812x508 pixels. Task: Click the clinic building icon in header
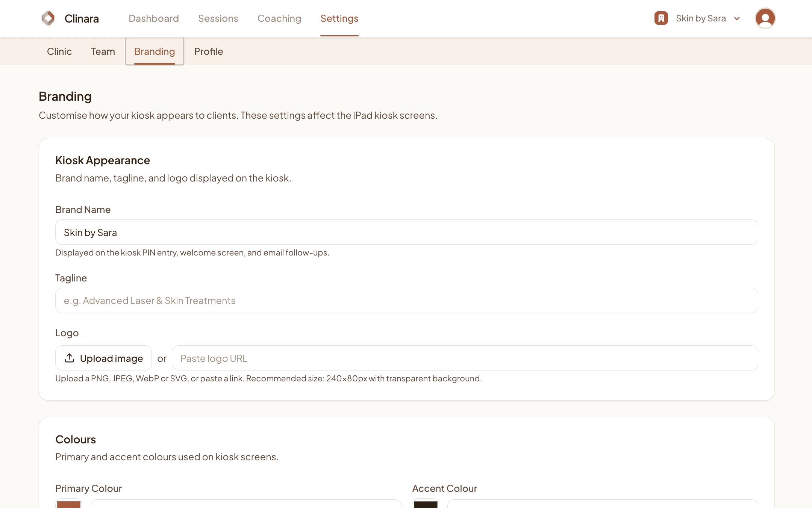661,18
